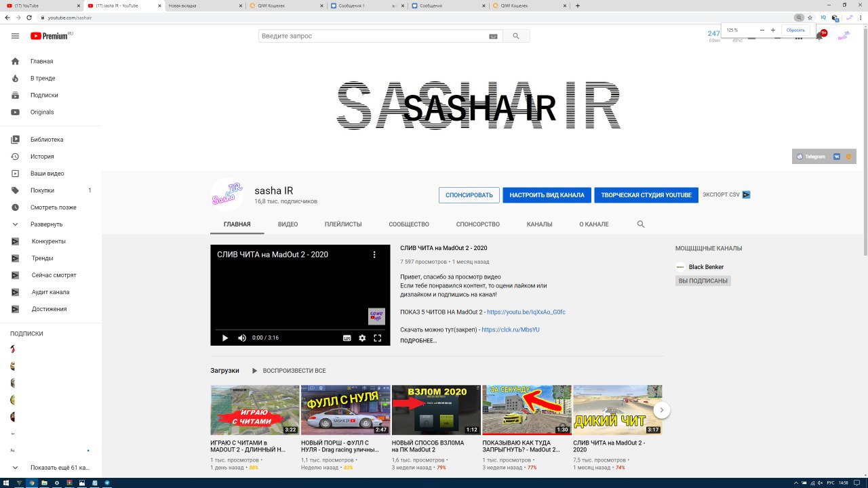Click the СПОНСИРОВАТЬ button
The height and width of the screenshot is (488, 868).
tap(469, 195)
